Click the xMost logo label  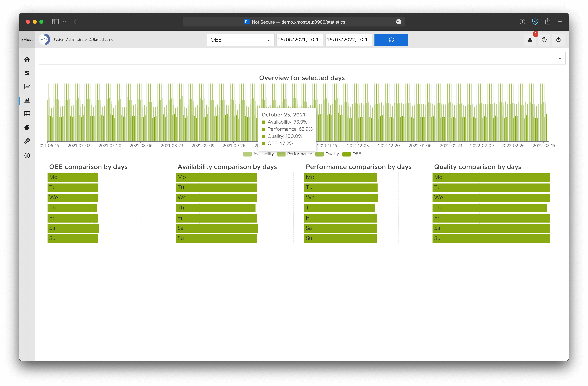tap(27, 40)
